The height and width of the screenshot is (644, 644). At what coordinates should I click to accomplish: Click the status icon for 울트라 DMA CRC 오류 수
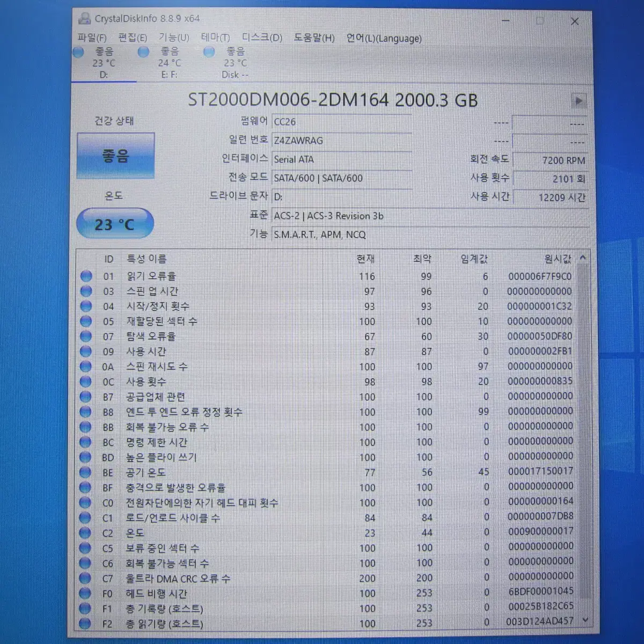(85, 578)
